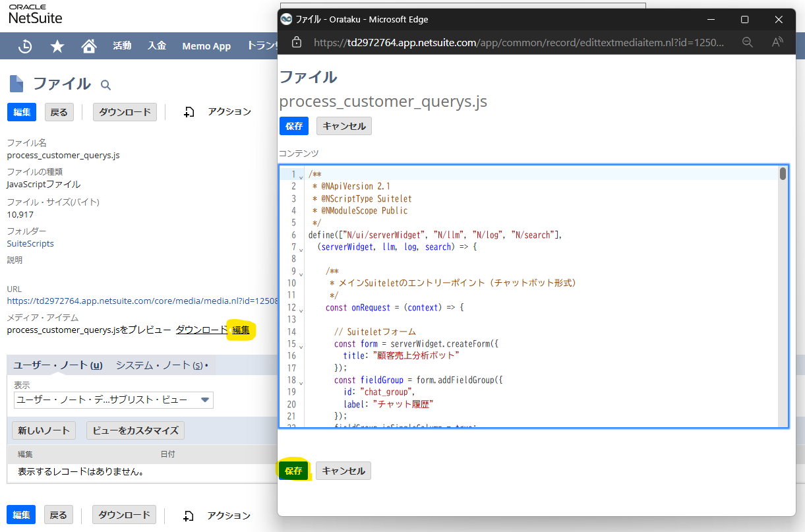Click the action icon beside bottom アクション

[x=189, y=516]
